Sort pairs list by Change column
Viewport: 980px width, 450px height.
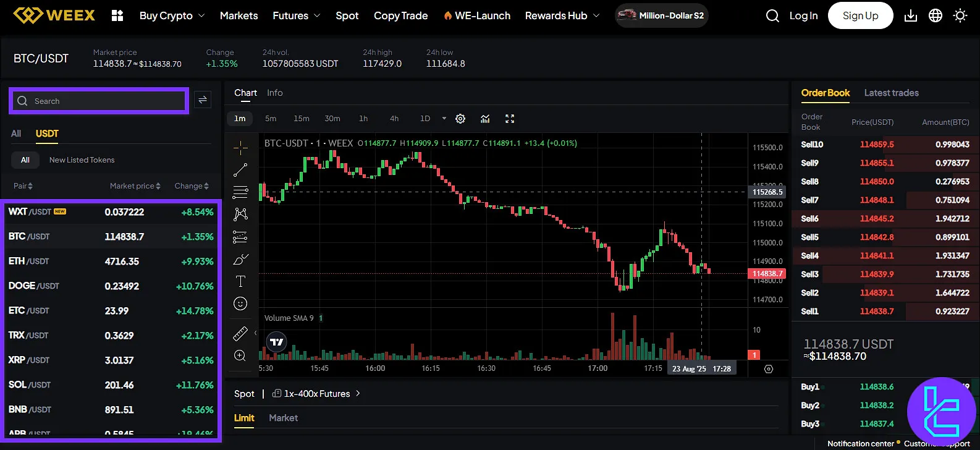[192, 186]
